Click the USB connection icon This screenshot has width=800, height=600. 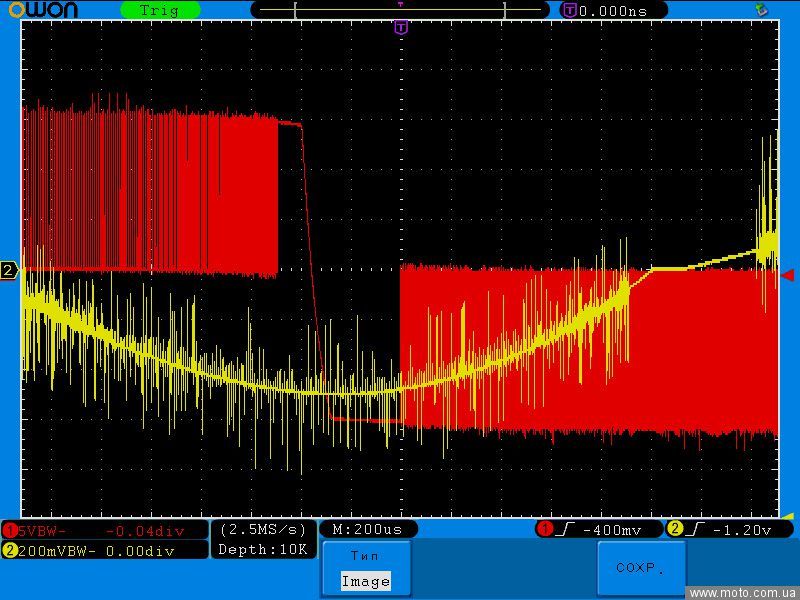coord(762,10)
